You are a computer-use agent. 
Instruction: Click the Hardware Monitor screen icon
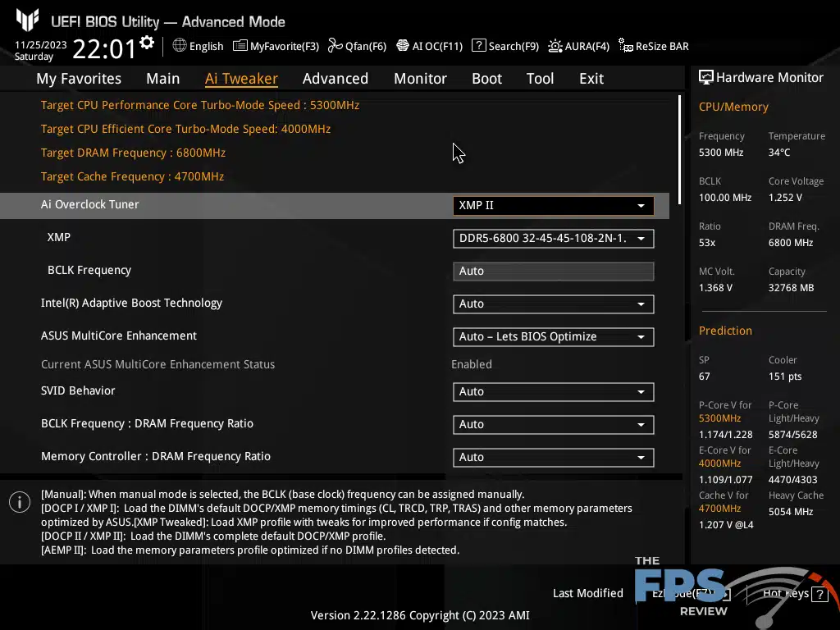tap(706, 77)
